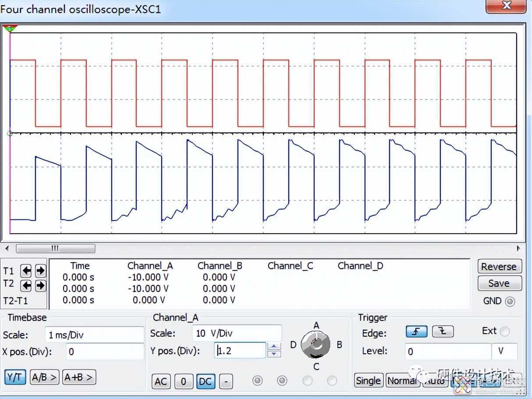Image resolution: width=532 pixels, height=399 pixels.
Task: Move cursor T1 right with arrow
Action: tap(40, 271)
